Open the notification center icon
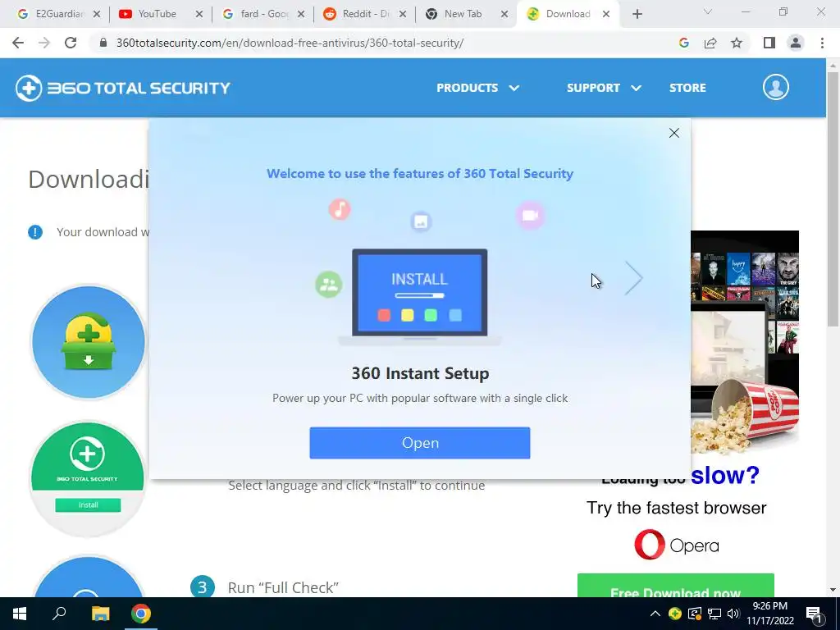The width and height of the screenshot is (840, 630). point(814,615)
